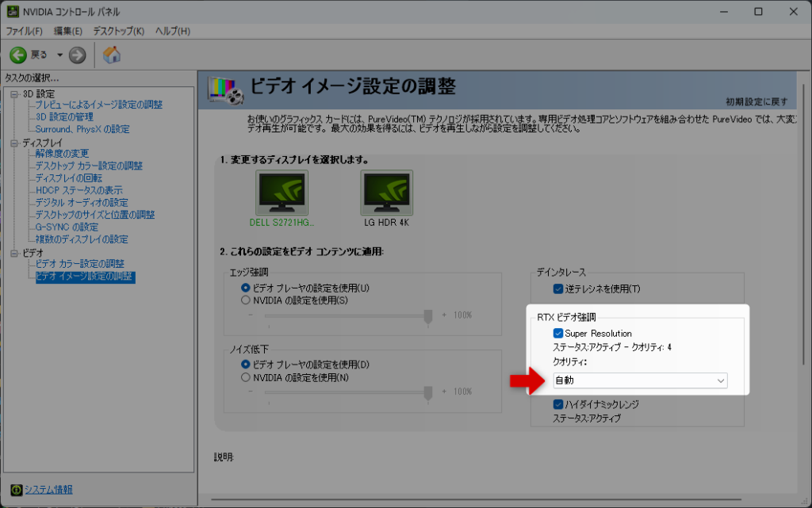Viewport: 812px width, 508px height.
Task: Open the クオリティ dropdown showing 自動
Action: (639, 380)
